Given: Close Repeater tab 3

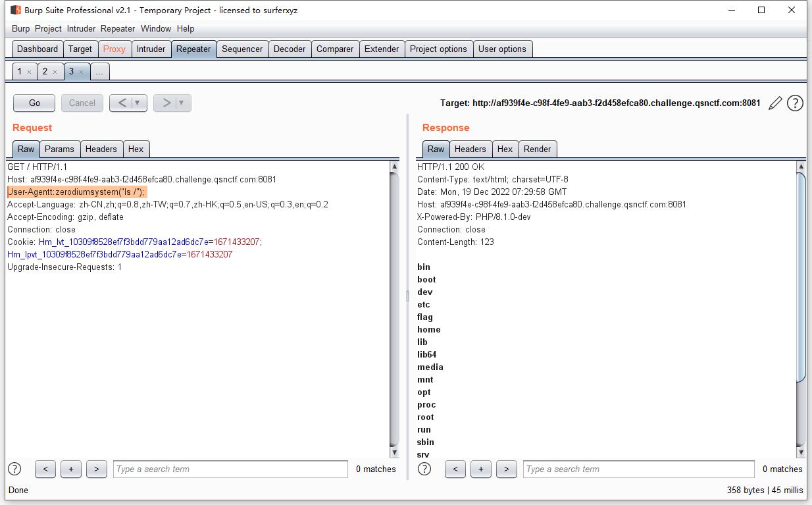Looking at the screenshot, I should tap(81, 72).
